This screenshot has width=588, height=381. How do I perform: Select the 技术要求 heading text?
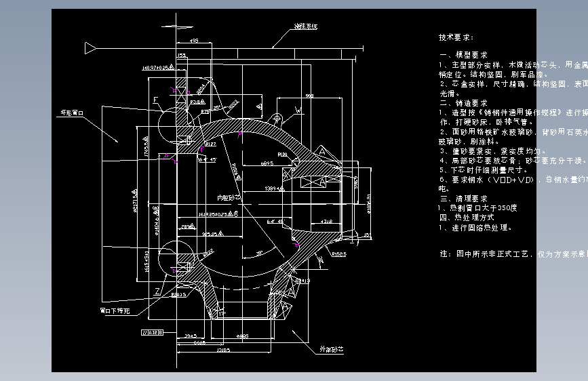(x=456, y=37)
